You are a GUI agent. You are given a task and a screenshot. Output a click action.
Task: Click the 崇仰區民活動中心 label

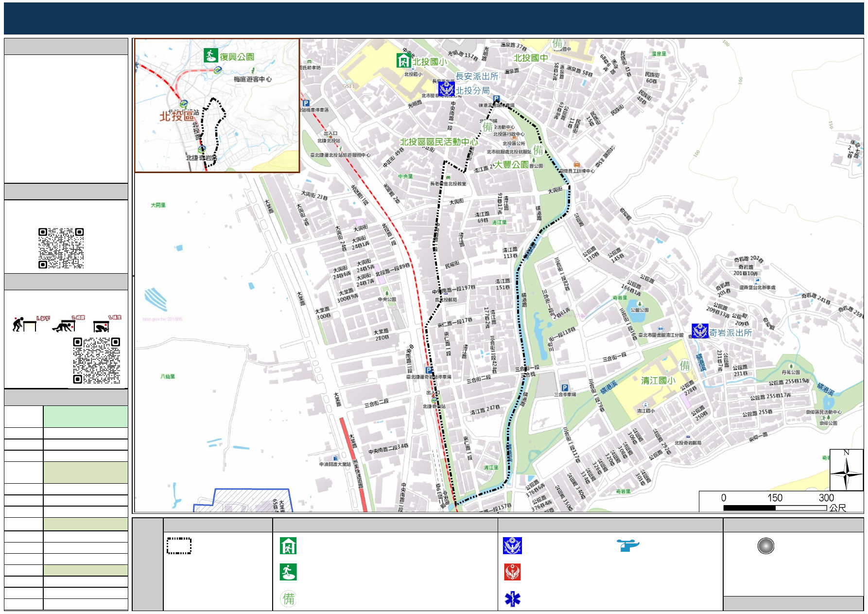(x=824, y=412)
